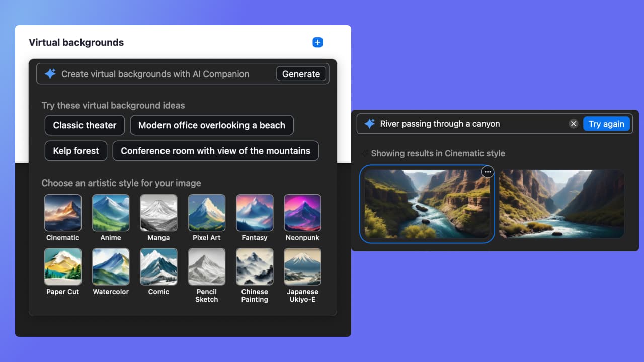Select the Japanese Ukiyo-E style
Image resolution: width=644 pixels, height=362 pixels.
[302, 266]
